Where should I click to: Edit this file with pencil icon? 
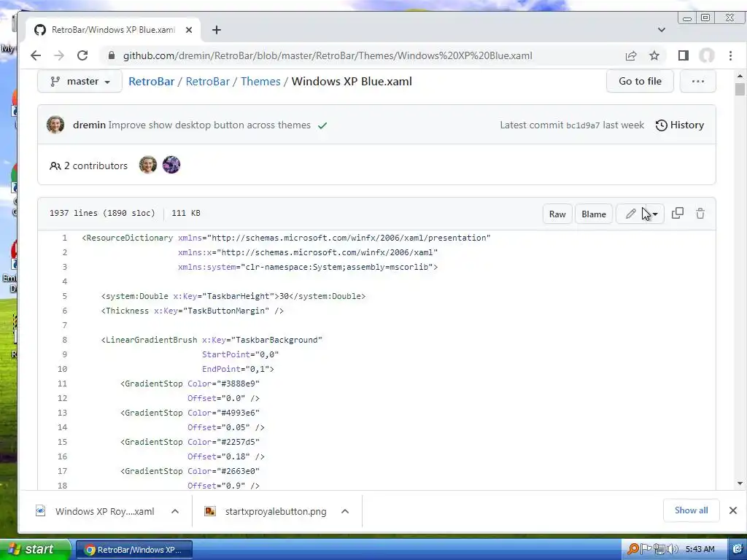click(x=630, y=214)
